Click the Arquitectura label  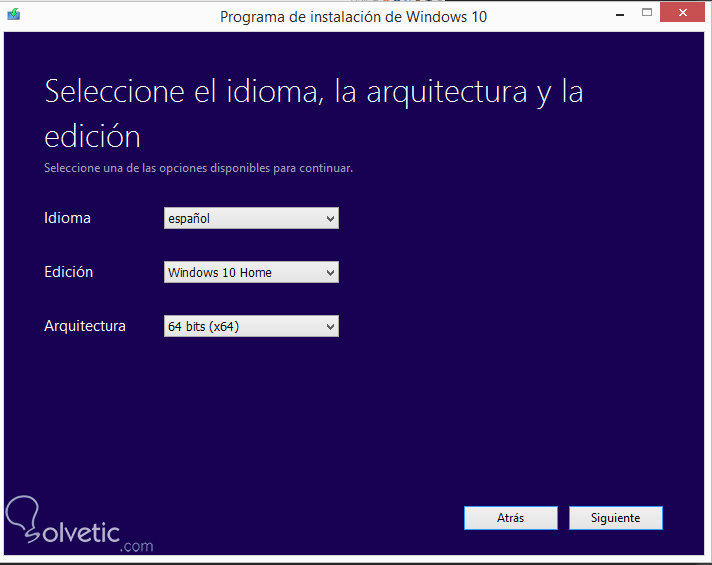[x=85, y=326]
